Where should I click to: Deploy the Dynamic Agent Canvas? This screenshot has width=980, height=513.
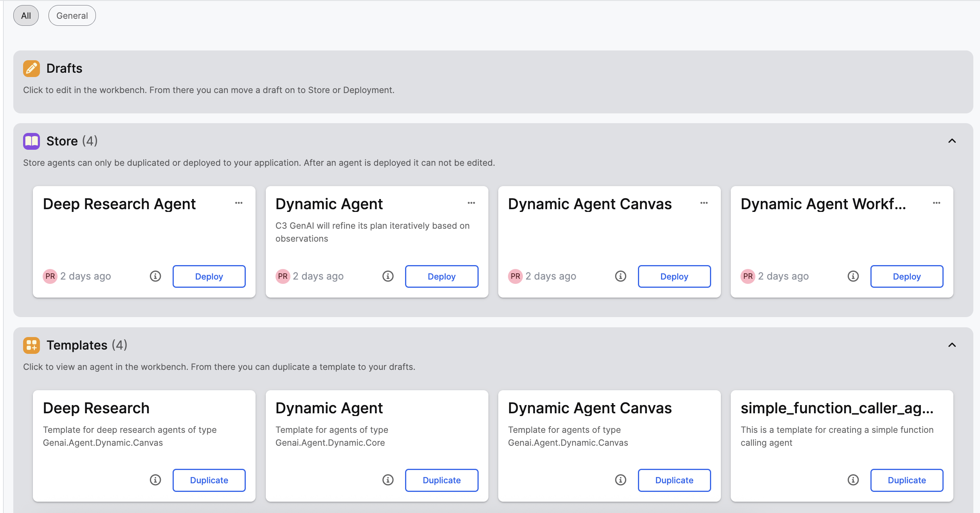click(x=674, y=276)
